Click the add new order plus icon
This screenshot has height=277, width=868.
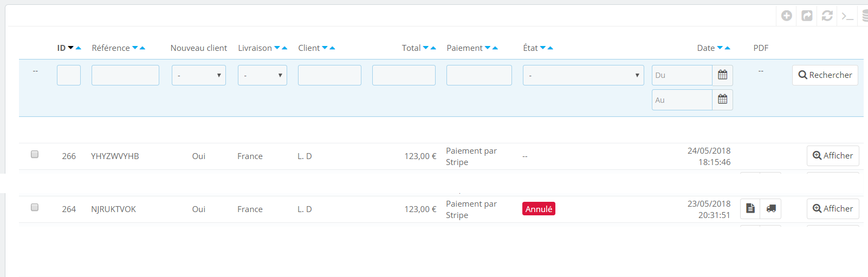787,16
